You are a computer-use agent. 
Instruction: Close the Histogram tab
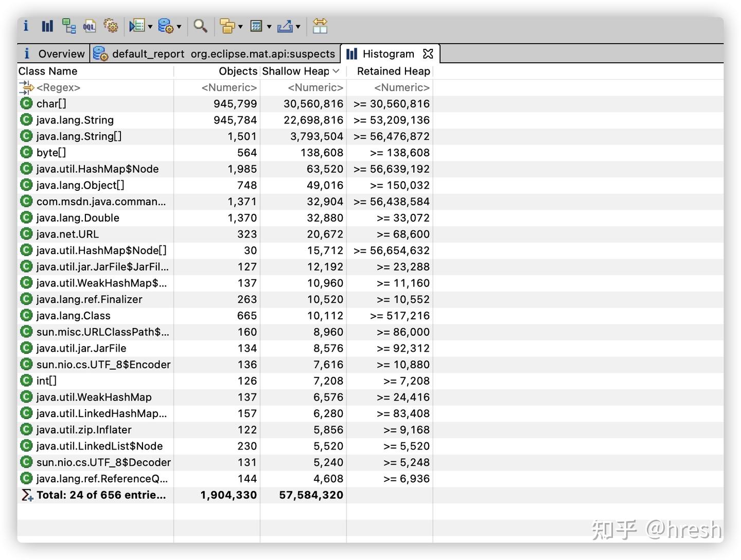(x=428, y=53)
